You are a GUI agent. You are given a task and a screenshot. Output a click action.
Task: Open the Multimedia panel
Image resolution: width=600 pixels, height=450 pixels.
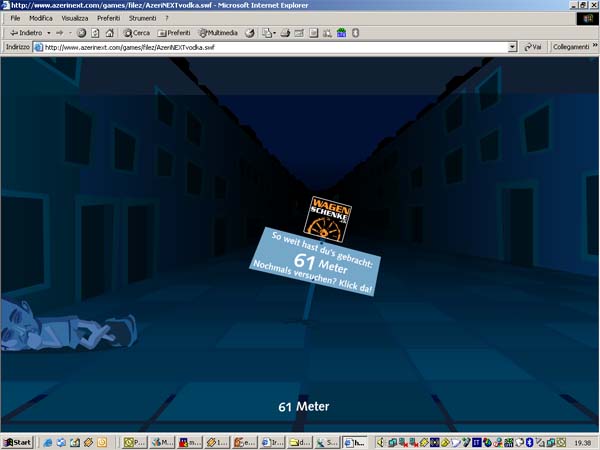tap(217, 33)
